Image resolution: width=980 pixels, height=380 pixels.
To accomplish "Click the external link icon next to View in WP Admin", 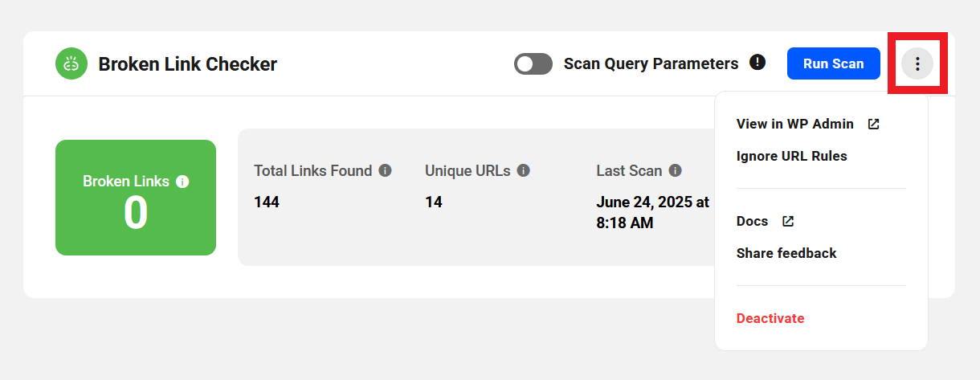I will 874,125.
